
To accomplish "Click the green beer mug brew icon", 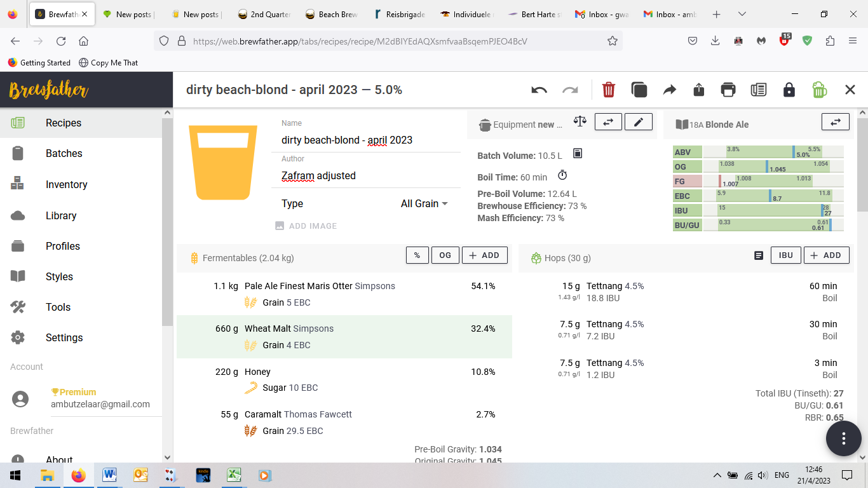I will [819, 90].
